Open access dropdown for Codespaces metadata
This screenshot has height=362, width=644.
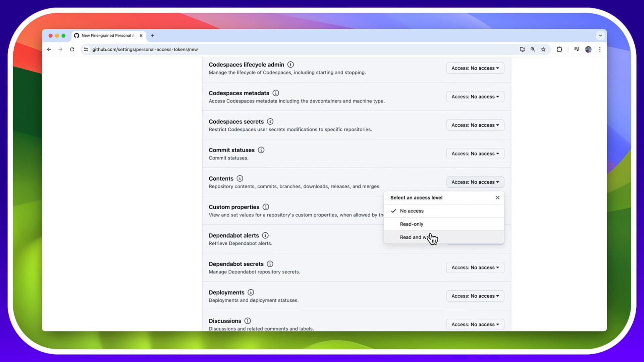coord(475,97)
